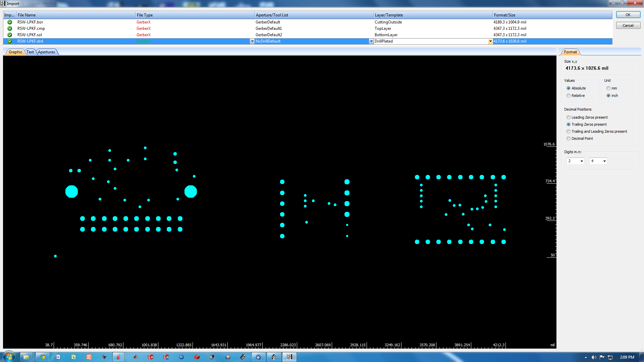
Task: Click the taskbar clock showing 2:09 PM
Action: pos(627,357)
